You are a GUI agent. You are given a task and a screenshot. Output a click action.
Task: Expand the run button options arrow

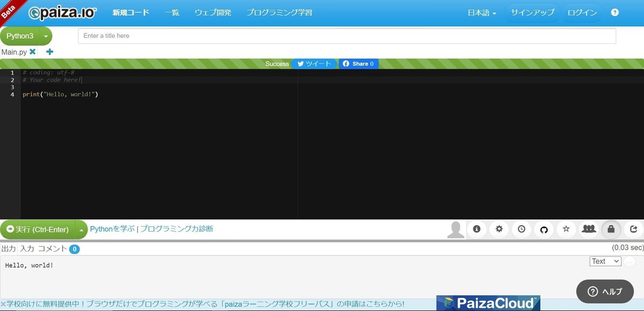point(83,229)
